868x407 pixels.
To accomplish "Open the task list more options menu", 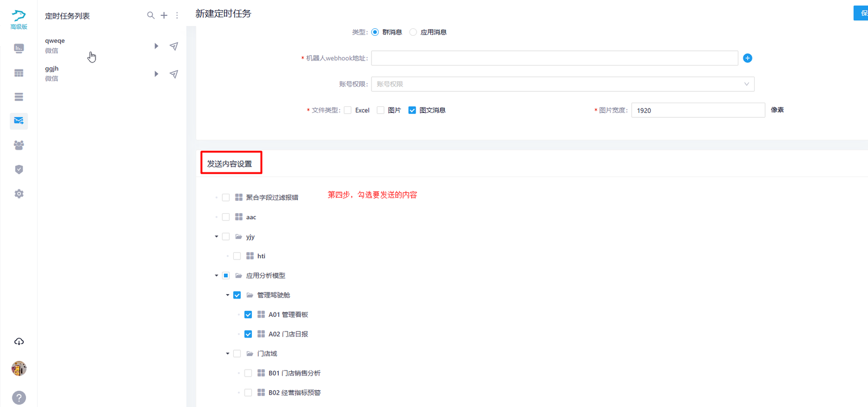I will tap(177, 15).
